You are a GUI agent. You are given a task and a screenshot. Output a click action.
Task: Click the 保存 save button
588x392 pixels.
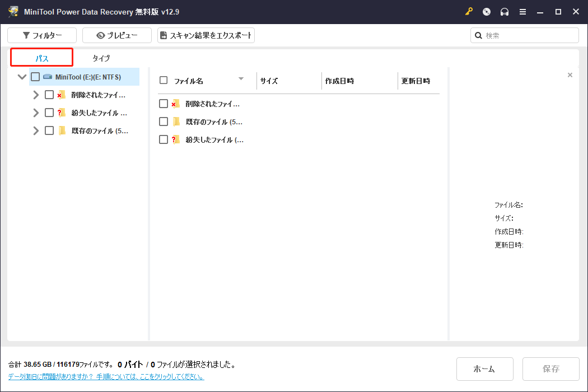[551, 368]
